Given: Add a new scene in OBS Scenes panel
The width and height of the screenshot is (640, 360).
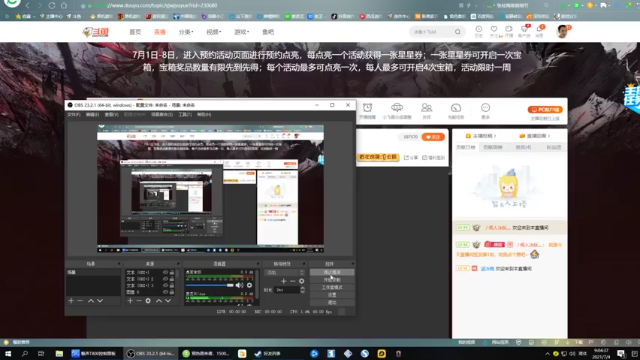Looking at the screenshot, I should [x=71, y=301].
